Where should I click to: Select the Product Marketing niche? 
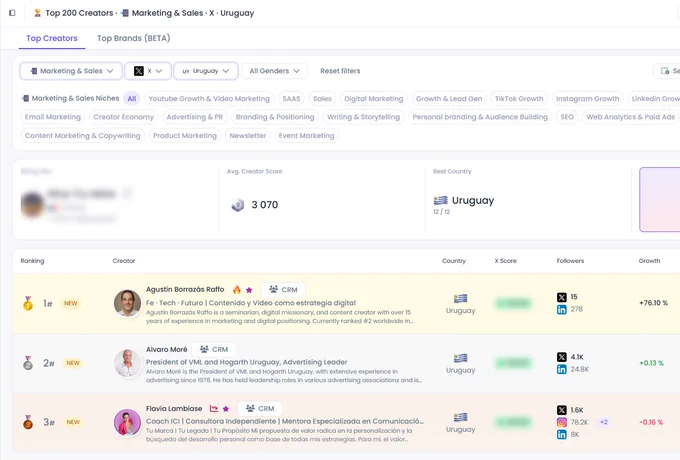185,136
